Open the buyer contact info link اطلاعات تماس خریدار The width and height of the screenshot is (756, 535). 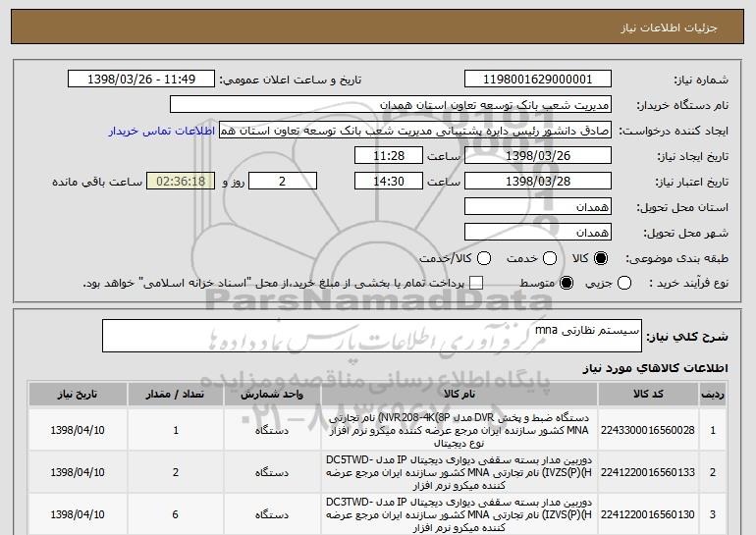162,131
